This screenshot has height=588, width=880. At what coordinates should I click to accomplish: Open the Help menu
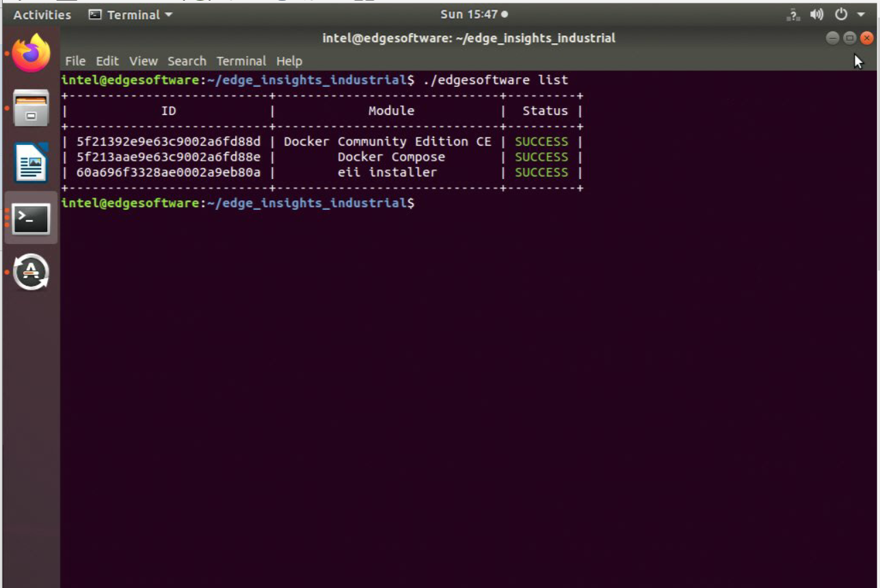coord(289,61)
